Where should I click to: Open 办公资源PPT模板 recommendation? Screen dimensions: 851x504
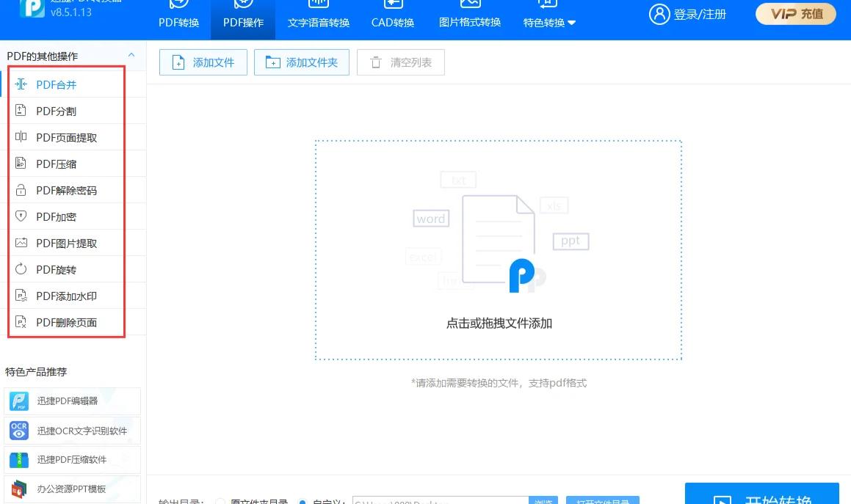tap(72, 489)
